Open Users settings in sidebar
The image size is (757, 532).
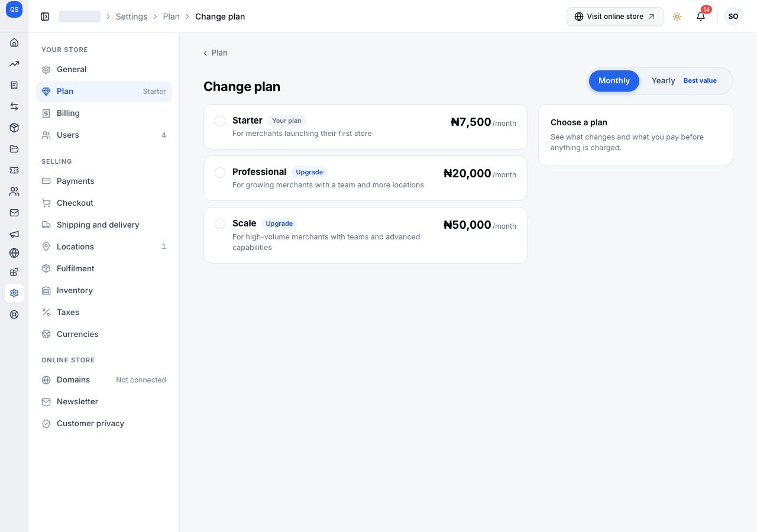coord(103,135)
